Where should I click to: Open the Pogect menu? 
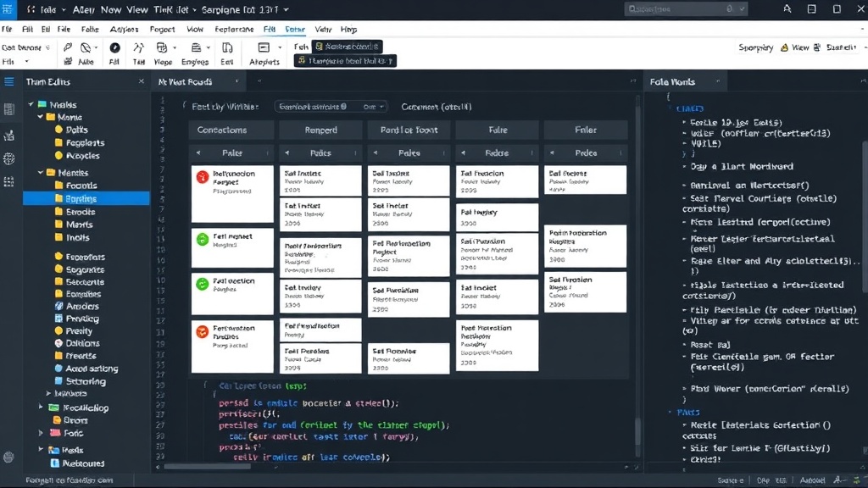[x=162, y=30]
